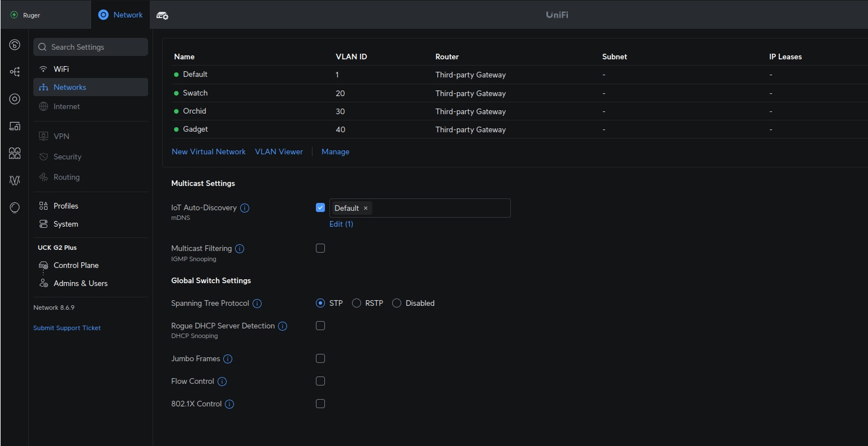
Task: Open the Gadget network row
Action: pyautogui.click(x=196, y=129)
